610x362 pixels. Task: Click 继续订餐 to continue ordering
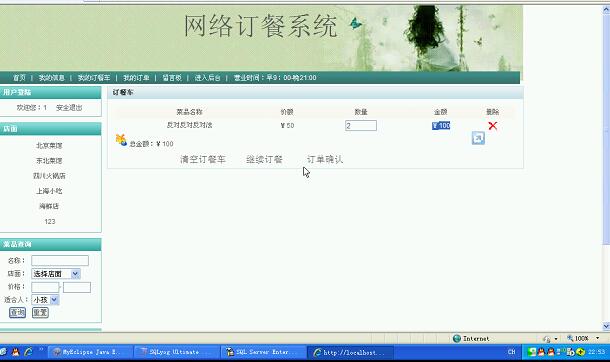264,159
